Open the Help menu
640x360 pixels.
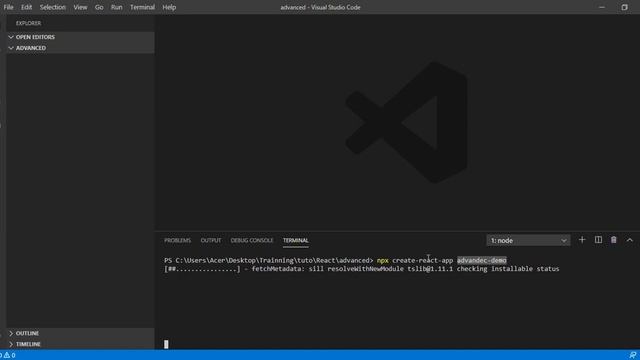click(169, 7)
